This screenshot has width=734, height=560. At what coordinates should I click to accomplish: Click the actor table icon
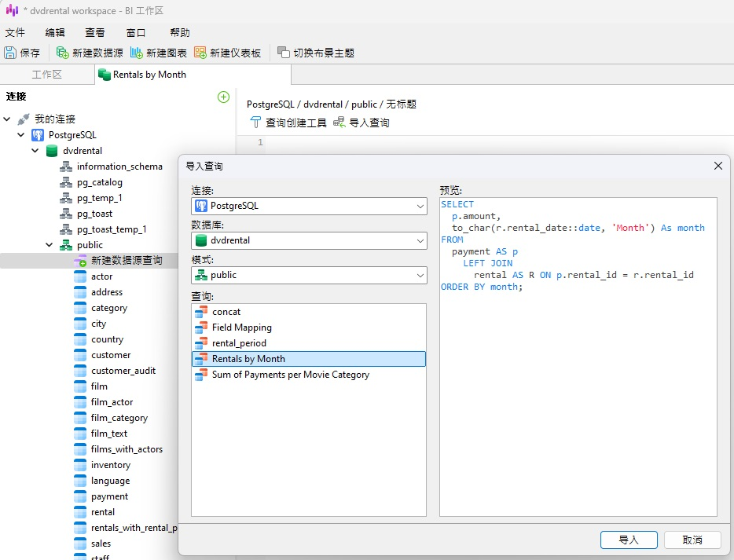tap(80, 276)
